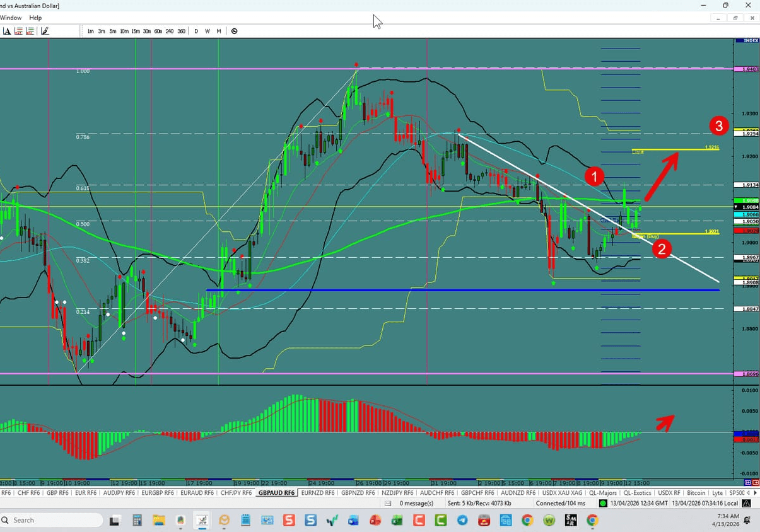Click the green connection indicator in status bar
The width and height of the screenshot is (760, 532).
coord(603,503)
